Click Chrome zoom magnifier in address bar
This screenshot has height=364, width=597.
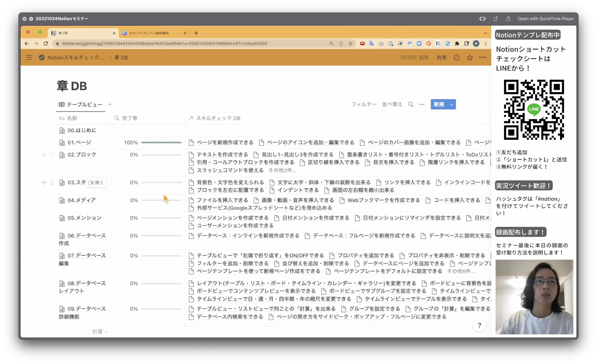tap(331, 44)
